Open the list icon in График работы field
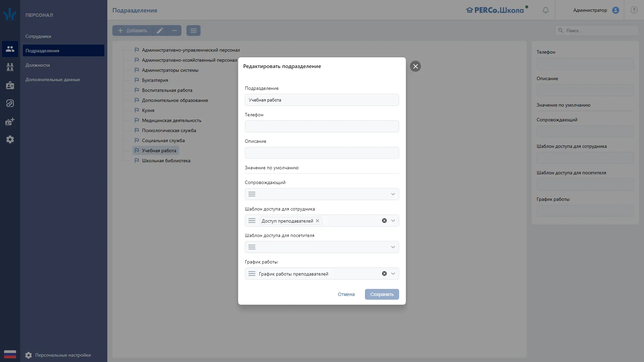The height and width of the screenshot is (362, 644). click(x=252, y=274)
